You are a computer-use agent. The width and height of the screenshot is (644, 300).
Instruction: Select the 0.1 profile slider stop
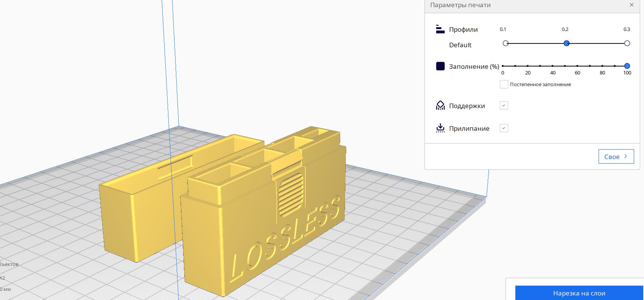pyautogui.click(x=506, y=43)
